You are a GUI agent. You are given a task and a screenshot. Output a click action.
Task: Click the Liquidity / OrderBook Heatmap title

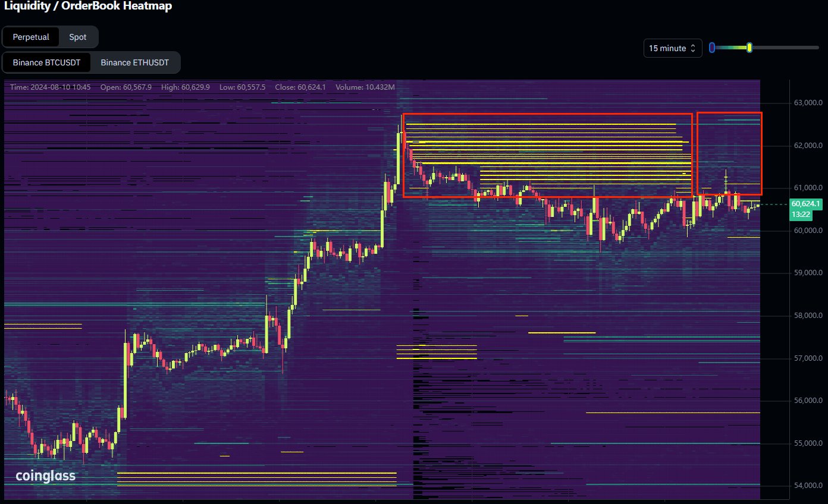87,7
